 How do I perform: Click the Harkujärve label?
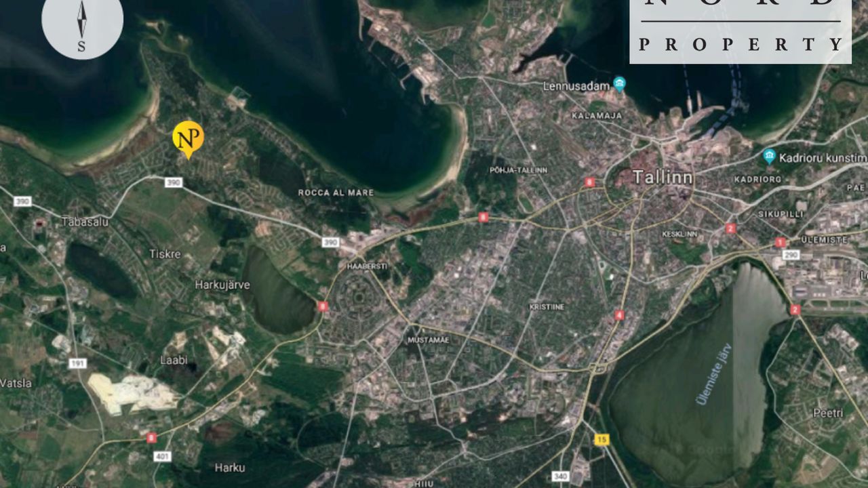[x=222, y=285]
